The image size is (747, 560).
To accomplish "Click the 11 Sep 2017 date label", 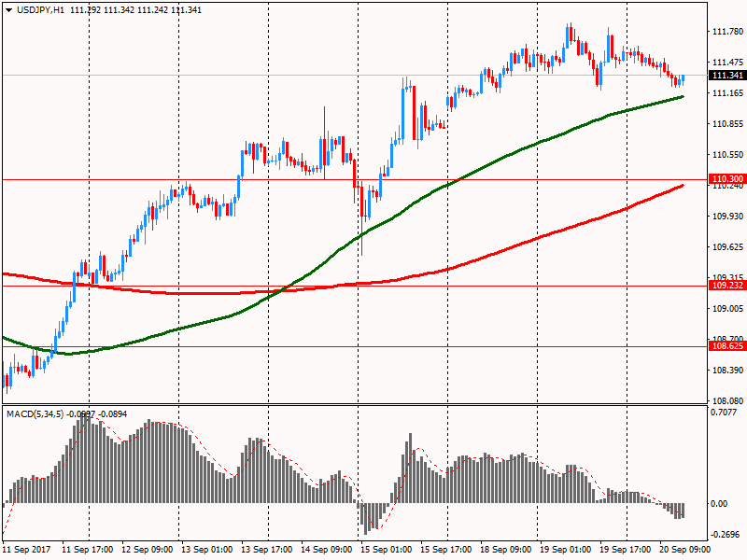I will (26, 550).
